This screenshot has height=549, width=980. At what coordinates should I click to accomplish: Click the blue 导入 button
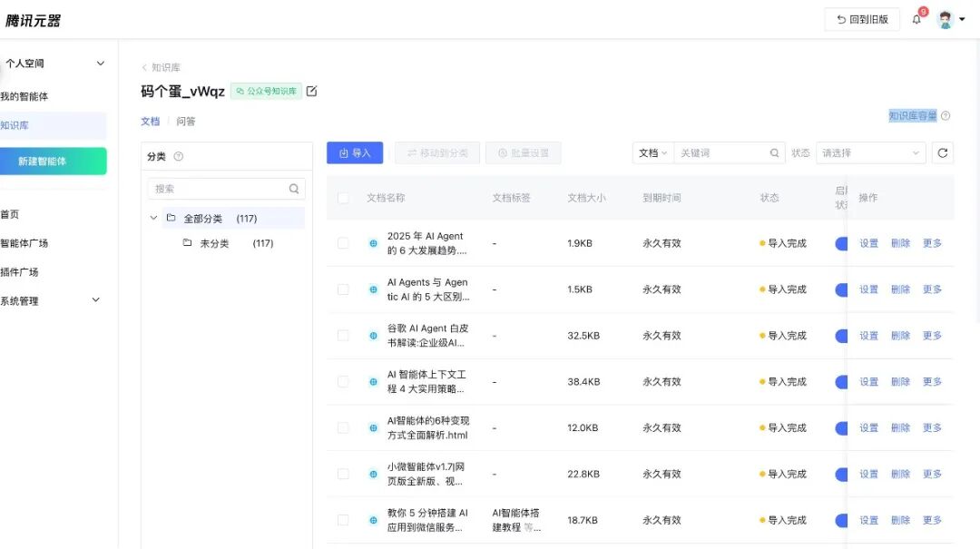(355, 152)
